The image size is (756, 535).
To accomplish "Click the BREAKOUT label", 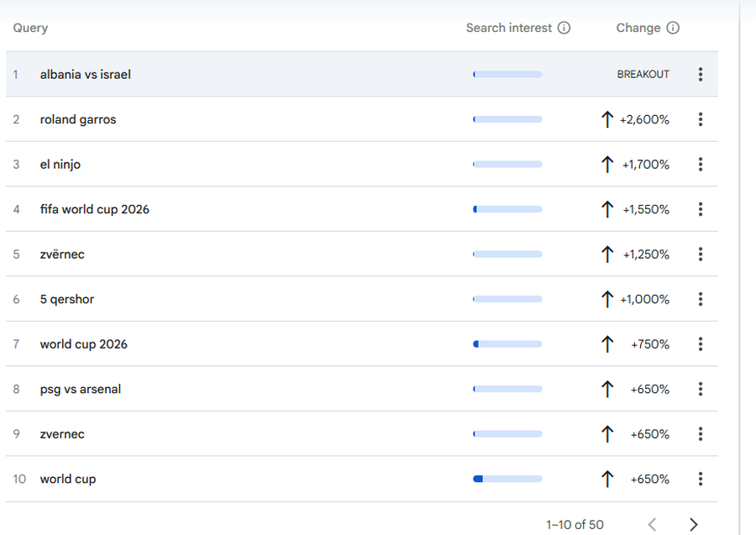I will 643,74.
